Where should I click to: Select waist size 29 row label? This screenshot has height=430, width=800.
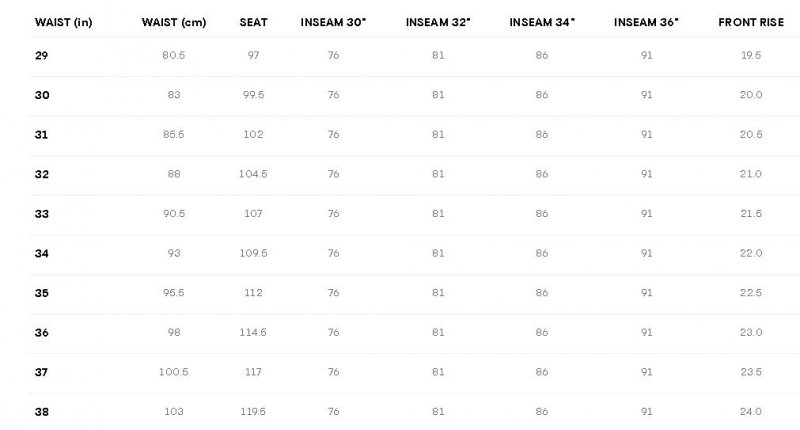[x=41, y=55]
